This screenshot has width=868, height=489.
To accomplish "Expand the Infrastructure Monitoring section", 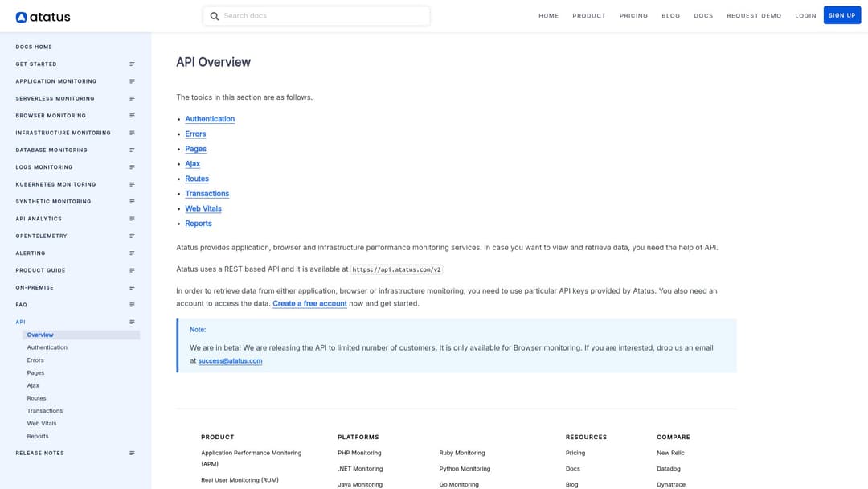I will point(132,133).
